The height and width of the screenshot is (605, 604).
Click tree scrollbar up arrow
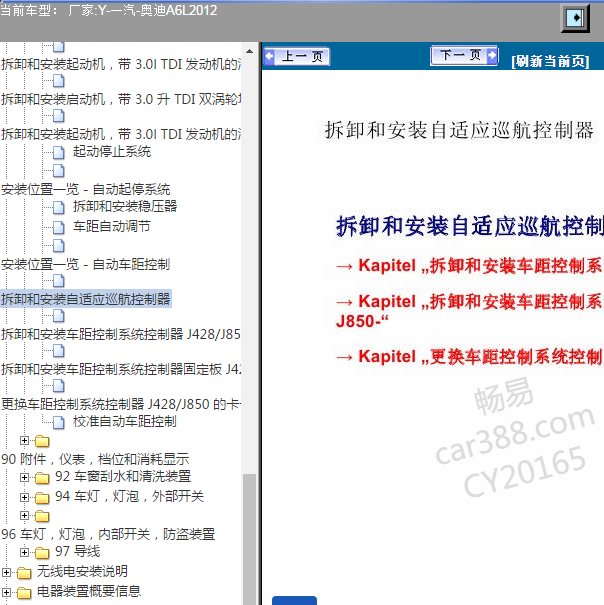pos(249,51)
